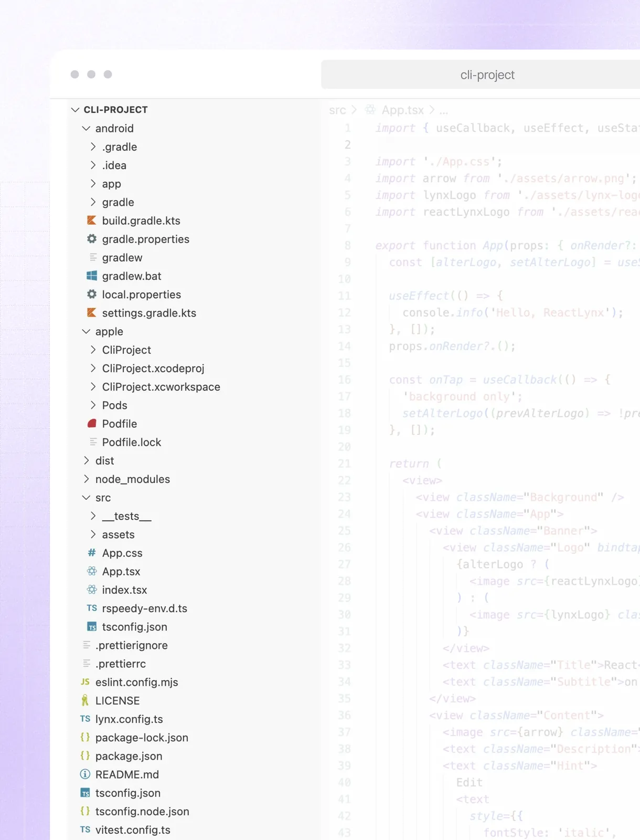Screen dimensions: 640x840
Task: Expand the .idea folder chevron
Action: coord(93,165)
